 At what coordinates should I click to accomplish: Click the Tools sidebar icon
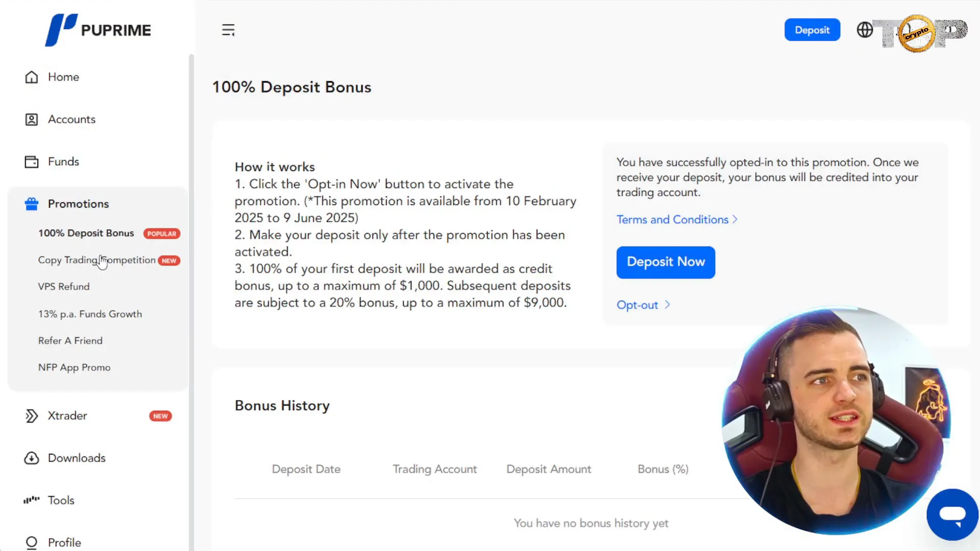(x=32, y=500)
